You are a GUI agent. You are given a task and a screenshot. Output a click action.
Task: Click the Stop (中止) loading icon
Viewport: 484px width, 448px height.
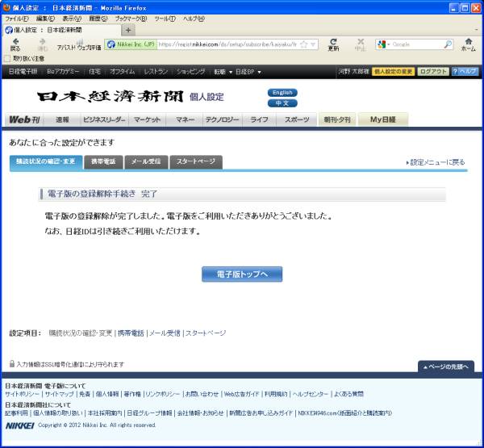click(361, 42)
